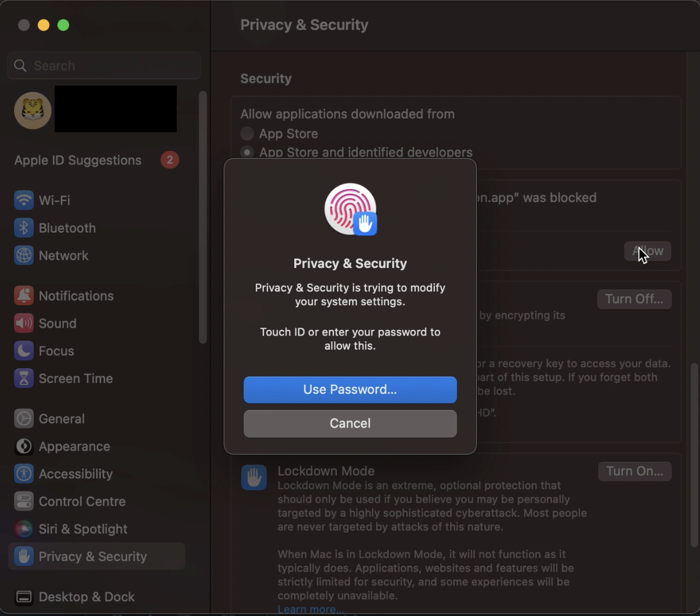Select Notifications label in sidebar
The height and width of the screenshot is (616, 700).
pyautogui.click(x=76, y=296)
